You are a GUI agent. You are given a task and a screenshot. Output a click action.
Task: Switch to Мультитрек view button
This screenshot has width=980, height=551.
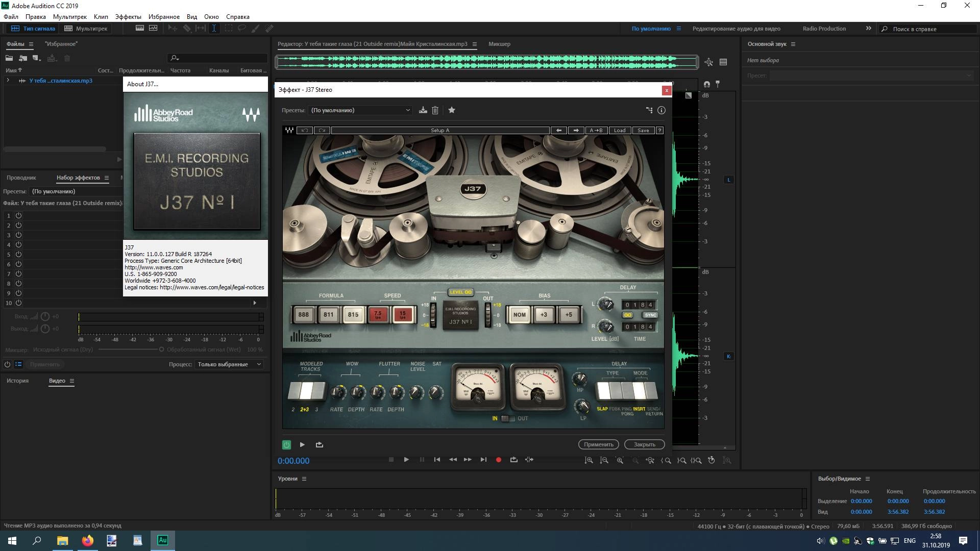coord(86,29)
